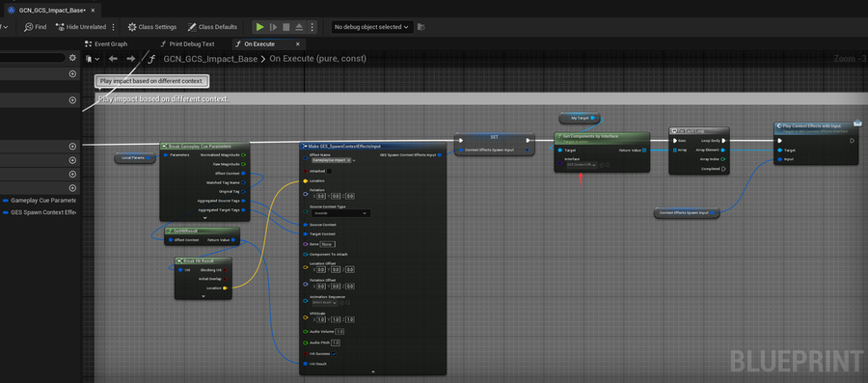
Task: Toggle Hide Unrelated nodes
Action: click(x=80, y=27)
